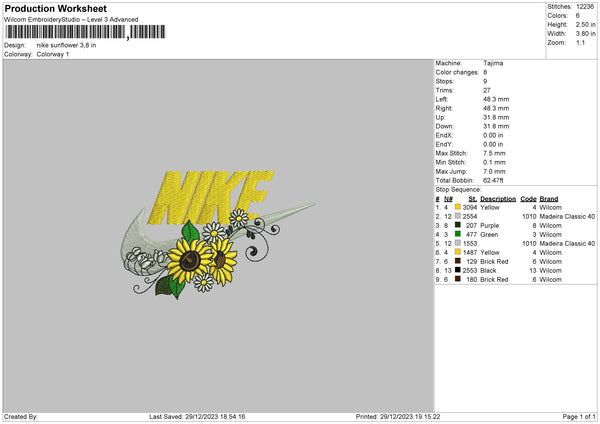The width and height of the screenshot is (600, 424).
Task: Click 'Madeira Classic 40' brand in stop 2 row
Action: coord(567,217)
